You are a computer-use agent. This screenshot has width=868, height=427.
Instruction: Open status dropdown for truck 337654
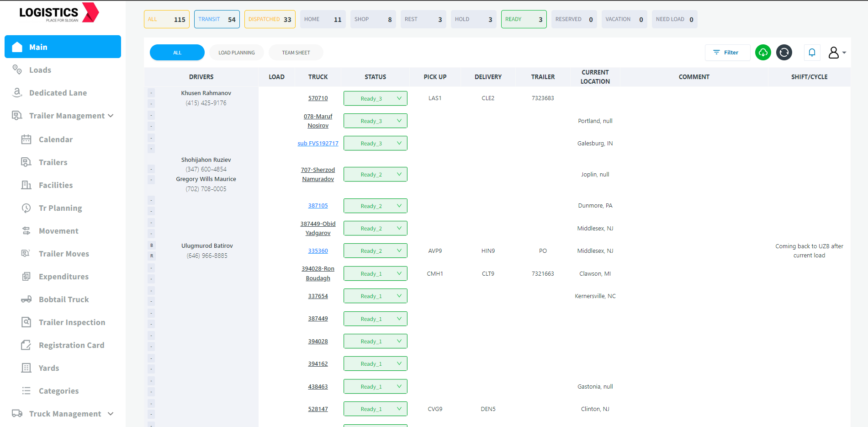point(375,296)
